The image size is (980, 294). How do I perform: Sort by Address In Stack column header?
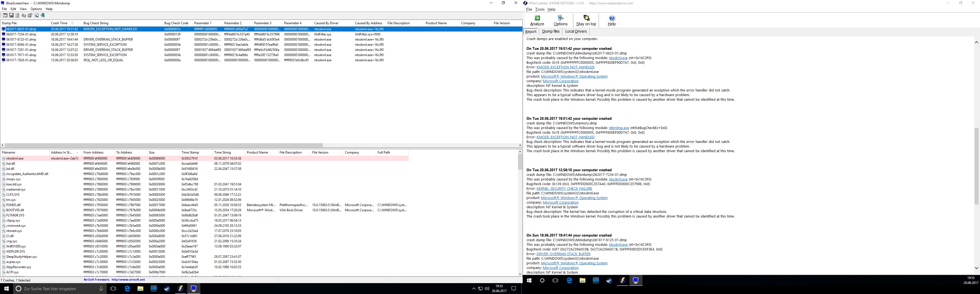61,152
